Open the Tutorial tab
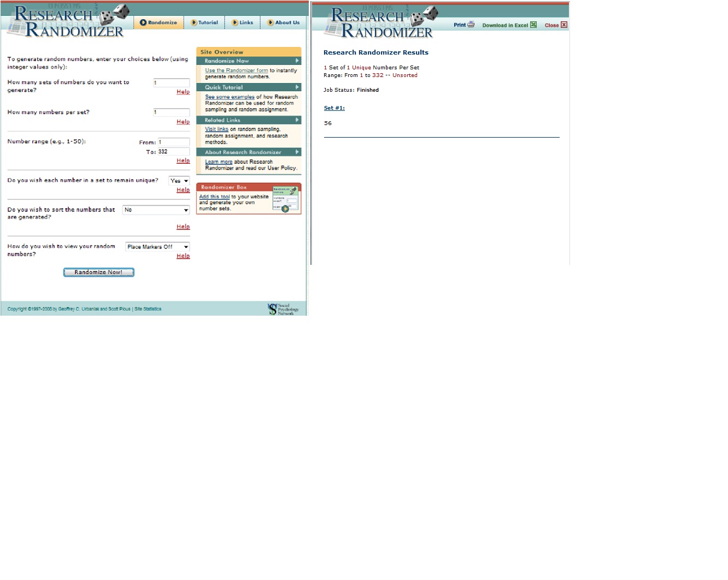Viewport: 728px width, 580px height. [x=204, y=22]
